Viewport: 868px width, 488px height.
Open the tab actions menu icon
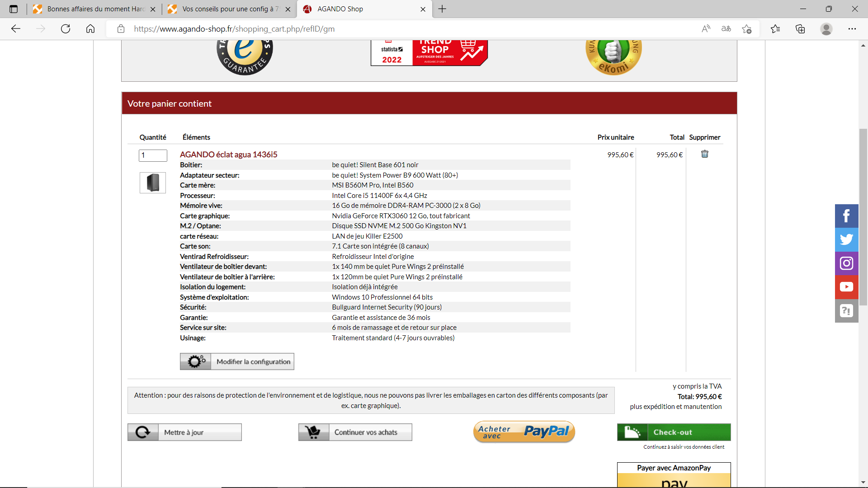pyautogui.click(x=14, y=9)
